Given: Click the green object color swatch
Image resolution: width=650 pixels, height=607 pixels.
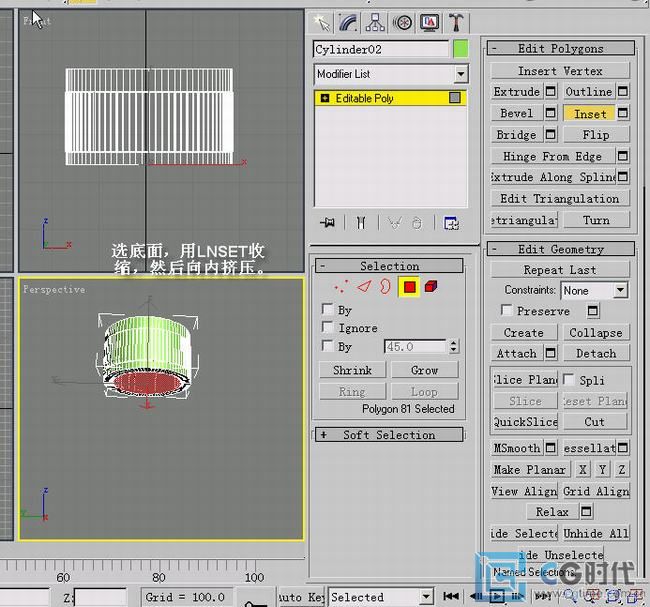Looking at the screenshot, I should [461, 49].
